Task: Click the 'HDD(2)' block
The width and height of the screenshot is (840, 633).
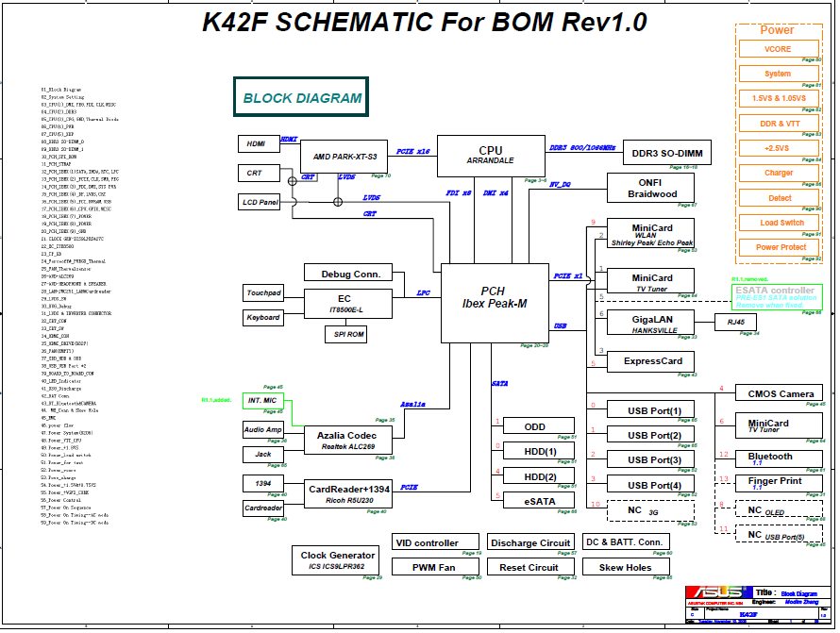Action: click(538, 476)
